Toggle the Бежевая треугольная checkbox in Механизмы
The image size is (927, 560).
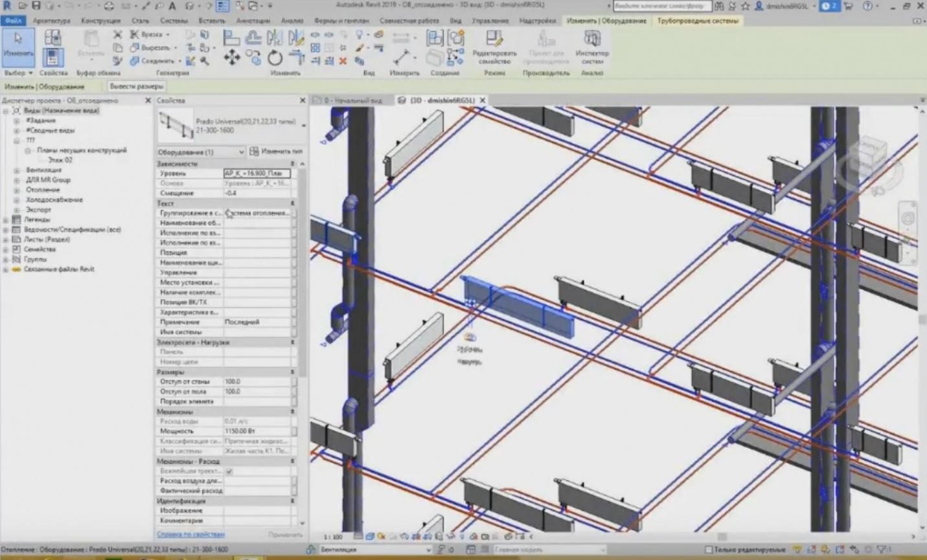coord(228,471)
